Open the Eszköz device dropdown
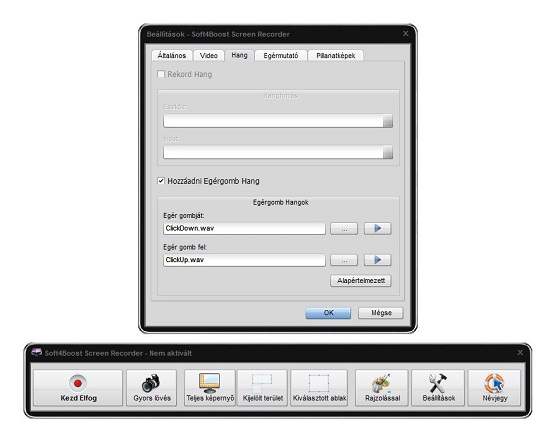This screenshot has height=427, width=550. 278,121
